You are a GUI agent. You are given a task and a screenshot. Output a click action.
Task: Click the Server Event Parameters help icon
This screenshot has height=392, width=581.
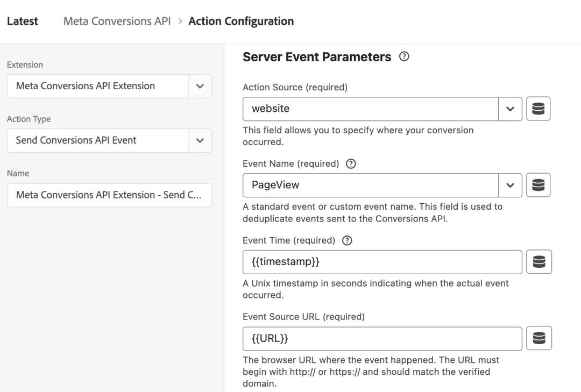(404, 56)
